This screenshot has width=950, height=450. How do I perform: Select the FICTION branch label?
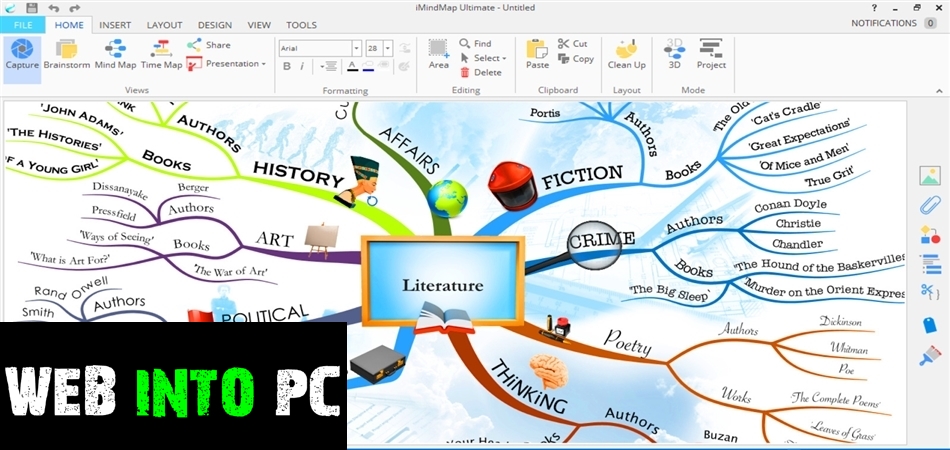(x=582, y=177)
